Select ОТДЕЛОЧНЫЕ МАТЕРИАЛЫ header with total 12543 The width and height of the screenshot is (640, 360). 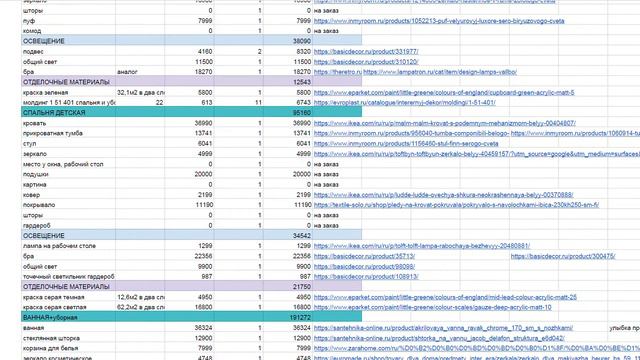point(68,82)
